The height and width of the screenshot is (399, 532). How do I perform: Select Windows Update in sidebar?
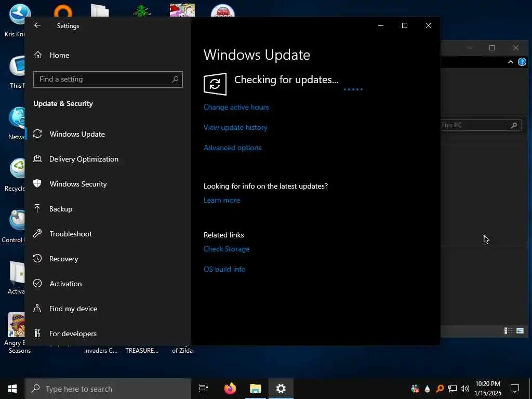(108, 134)
